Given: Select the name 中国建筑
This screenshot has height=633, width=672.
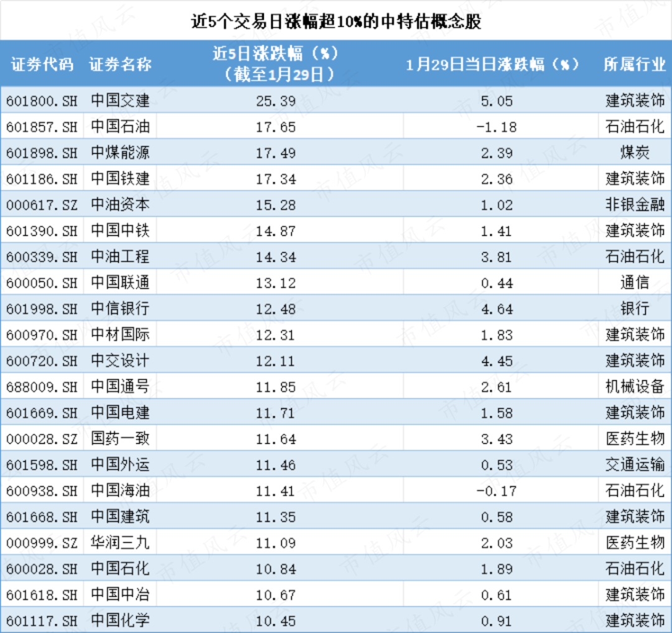Looking at the screenshot, I should point(120,517).
